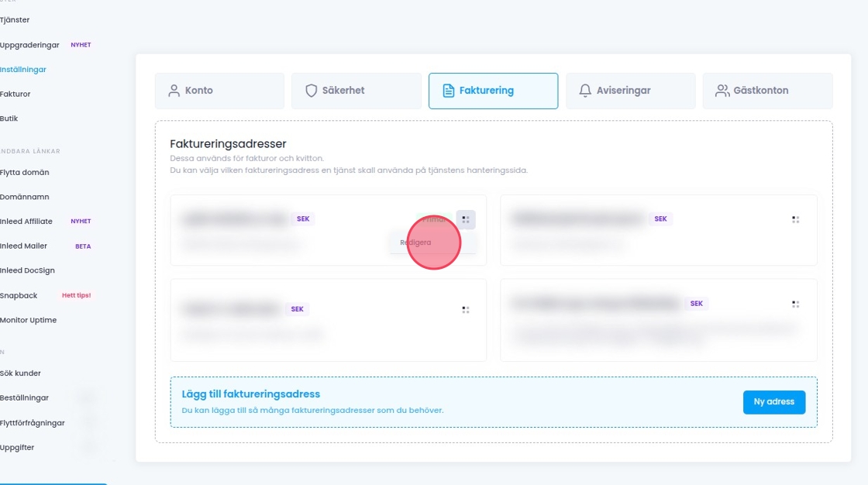Click the person icon in Konto tab
The image size is (868, 485).
click(x=174, y=91)
